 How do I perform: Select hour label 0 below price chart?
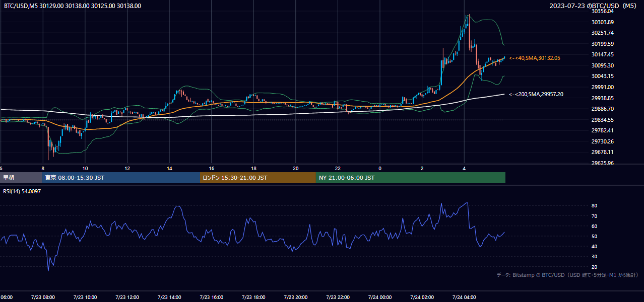point(380,168)
